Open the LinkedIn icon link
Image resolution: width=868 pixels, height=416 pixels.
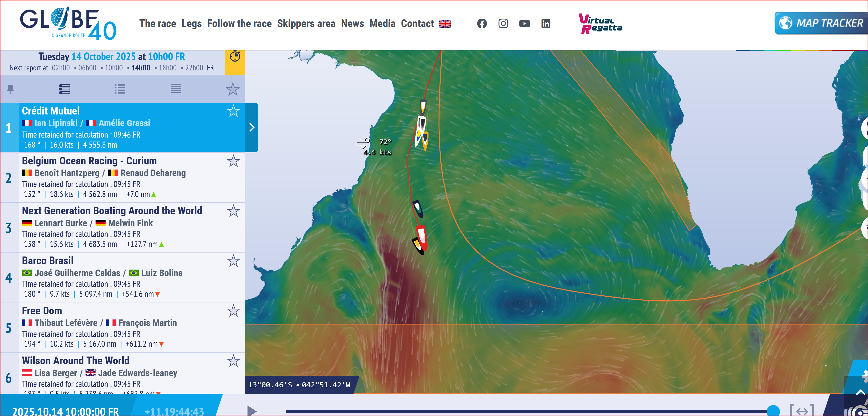[546, 23]
